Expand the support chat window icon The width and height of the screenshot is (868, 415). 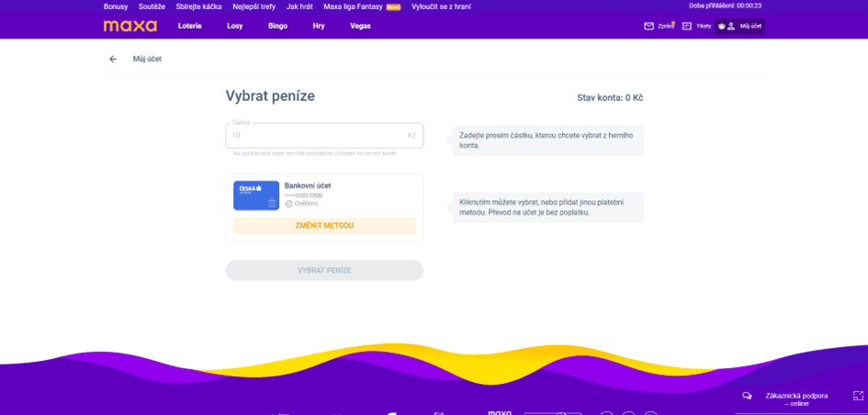[x=858, y=396]
